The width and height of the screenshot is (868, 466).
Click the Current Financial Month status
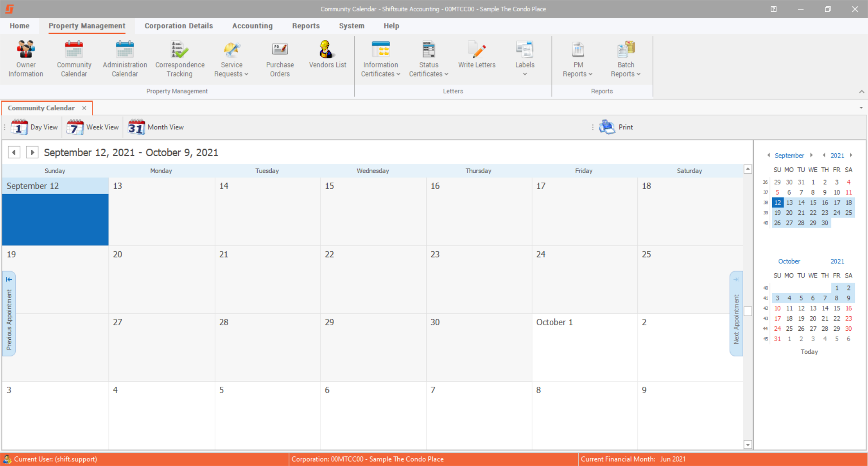coord(633,459)
